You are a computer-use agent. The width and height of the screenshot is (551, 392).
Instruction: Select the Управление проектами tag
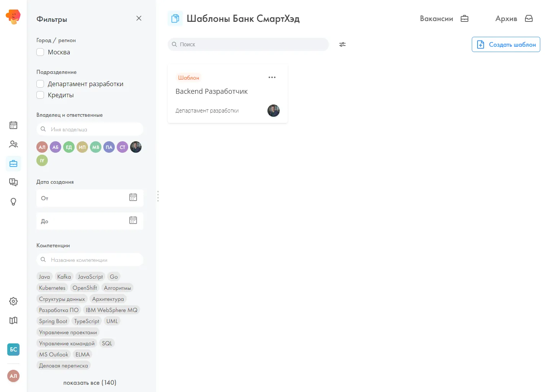[68, 332]
